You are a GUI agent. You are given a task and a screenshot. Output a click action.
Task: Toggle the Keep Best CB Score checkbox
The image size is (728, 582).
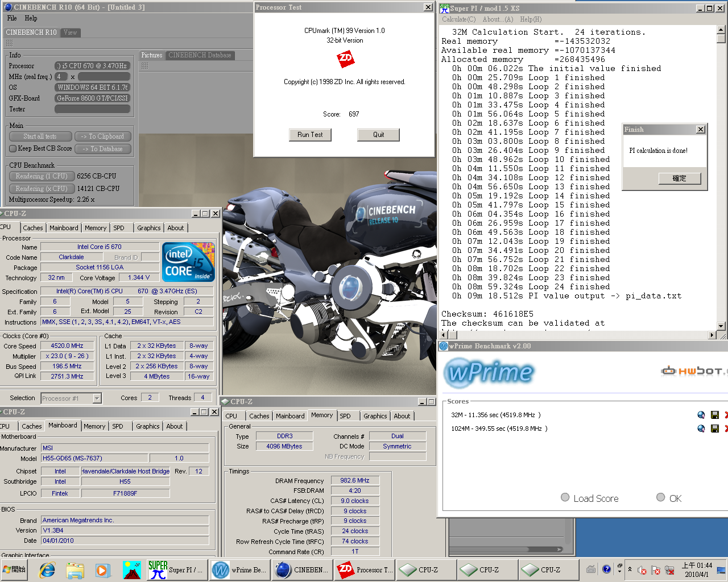[x=13, y=148]
